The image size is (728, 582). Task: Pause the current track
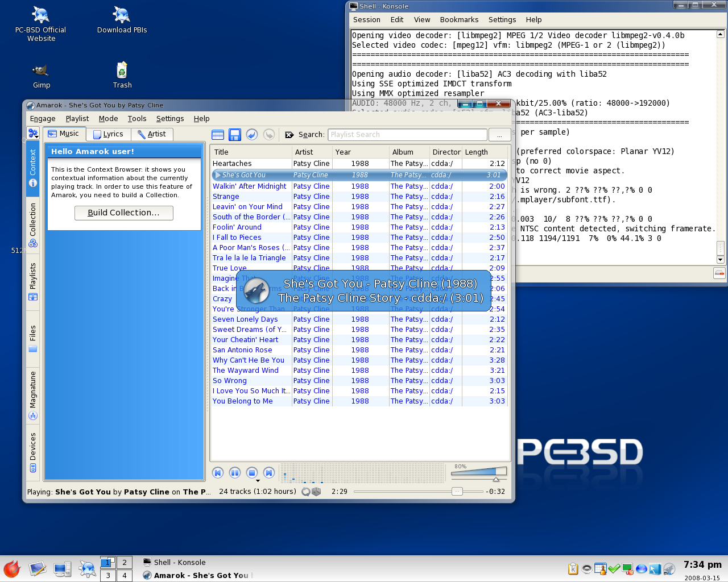click(235, 473)
